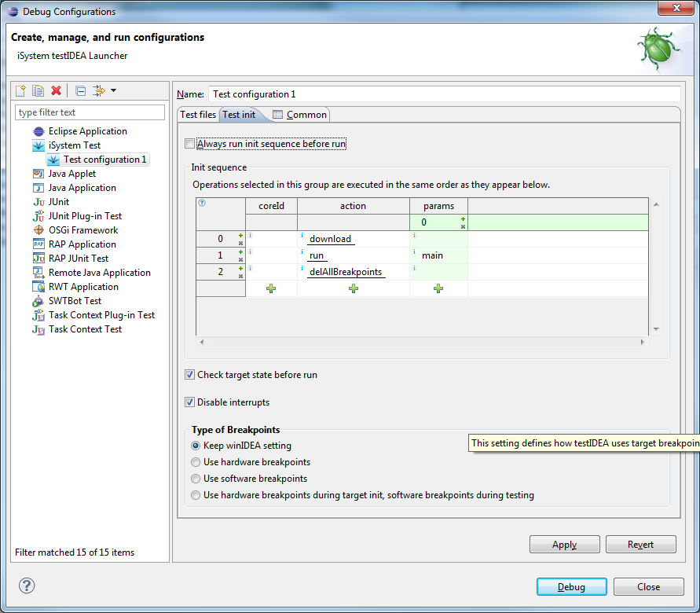
Task: Click the table help question mark icon
Action: click(x=202, y=203)
